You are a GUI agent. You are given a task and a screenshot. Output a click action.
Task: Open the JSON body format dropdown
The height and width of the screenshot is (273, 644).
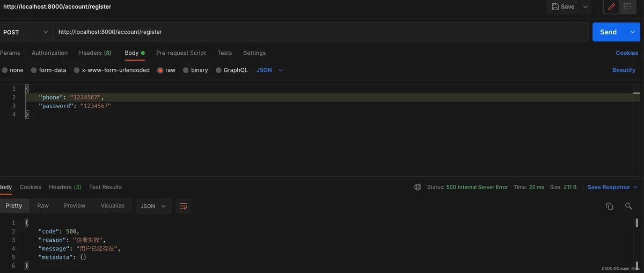click(269, 70)
